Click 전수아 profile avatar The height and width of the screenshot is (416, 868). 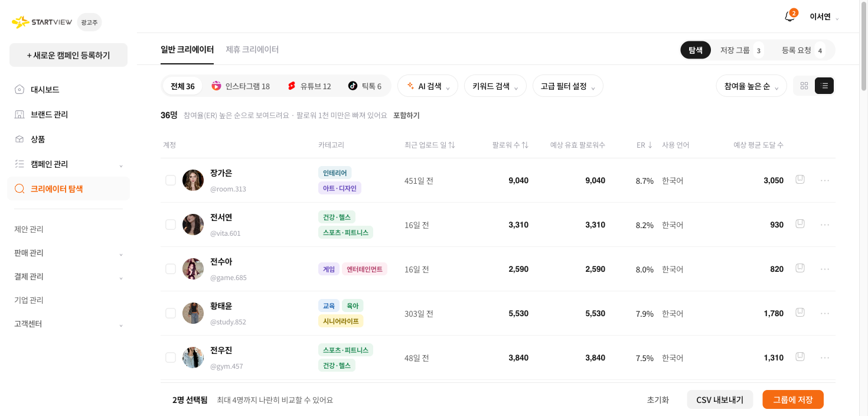193,269
